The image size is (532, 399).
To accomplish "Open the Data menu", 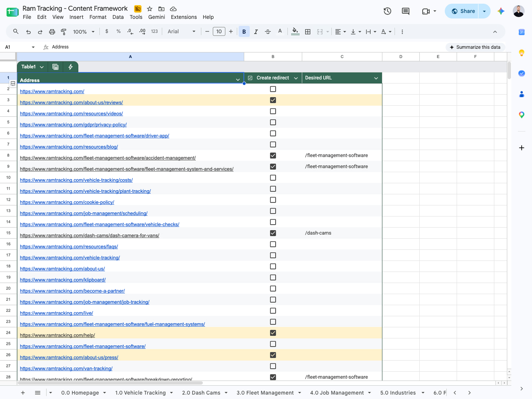I will 118,17.
